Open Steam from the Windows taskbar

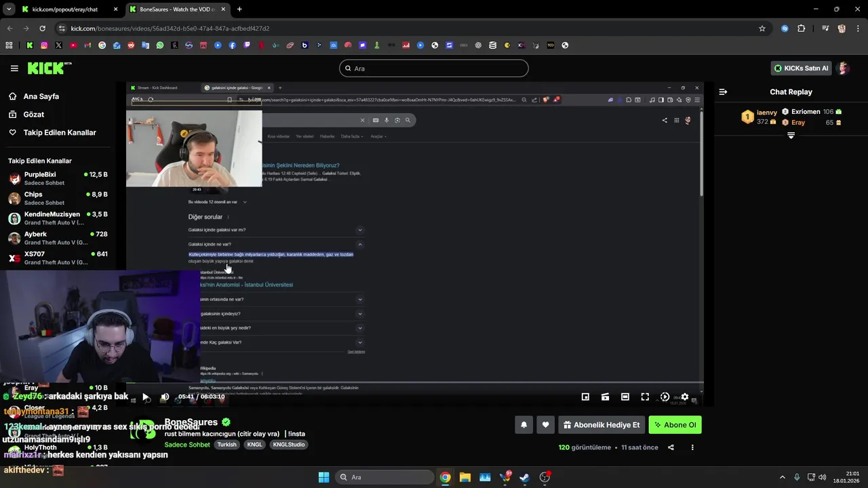click(524, 477)
